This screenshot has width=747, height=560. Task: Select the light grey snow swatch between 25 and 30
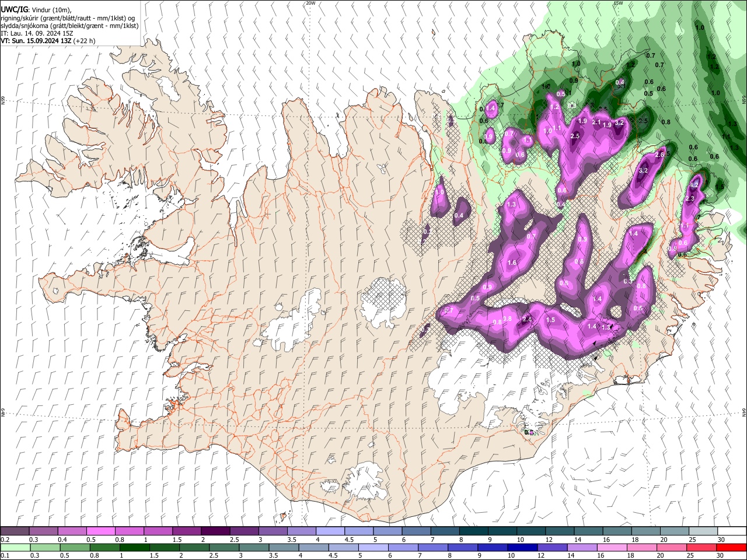click(x=703, y=531)
